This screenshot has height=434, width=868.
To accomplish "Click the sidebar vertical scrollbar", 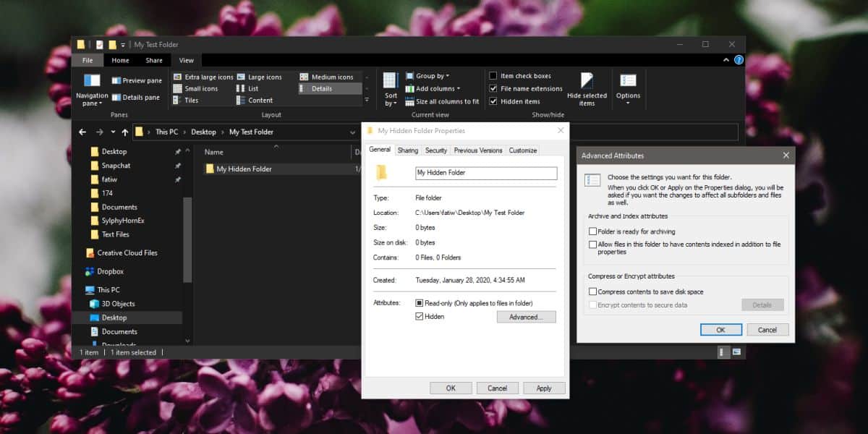I will pos(188,239).
